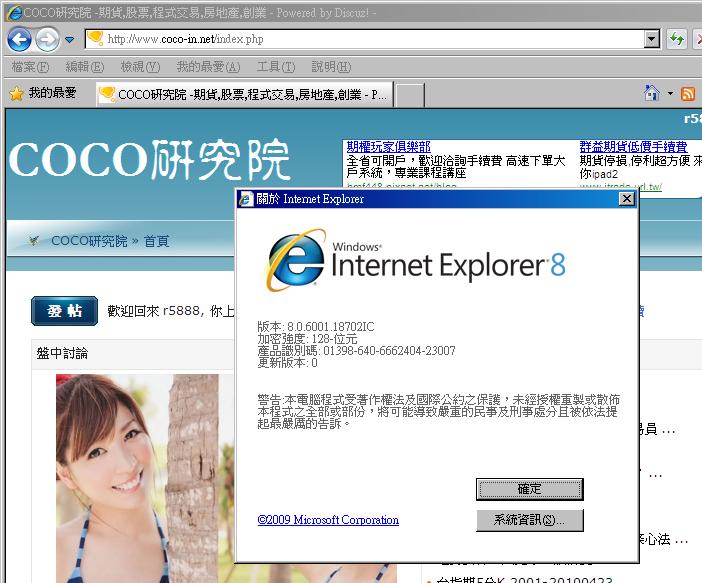Open the 工具(T) menu

click(x=276, y=67)
